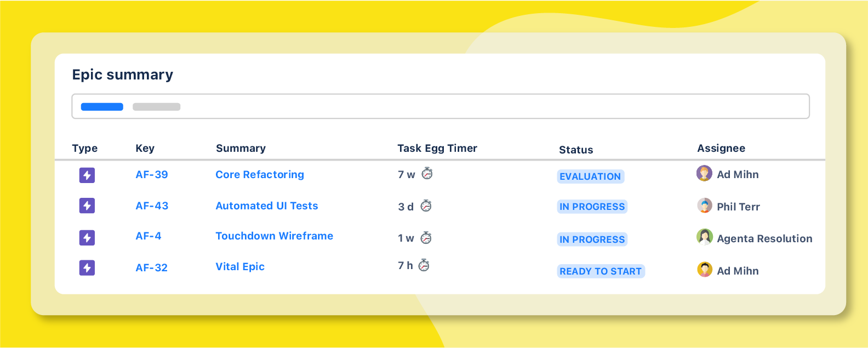This screenshot has width=868, height=348.
Task: Click Agenta Resolution's avatar
Action: click(705, 237)
